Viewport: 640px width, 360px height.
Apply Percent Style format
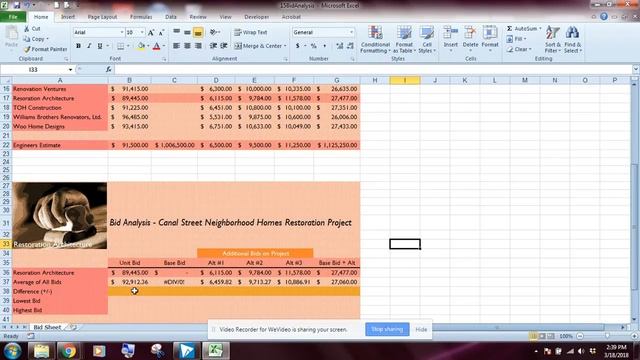tap(313, 46)
